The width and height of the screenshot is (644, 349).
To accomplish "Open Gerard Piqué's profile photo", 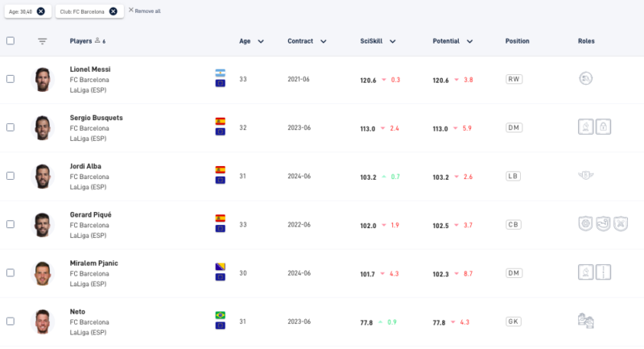I will pyautogui.click(x=43, y=225).
